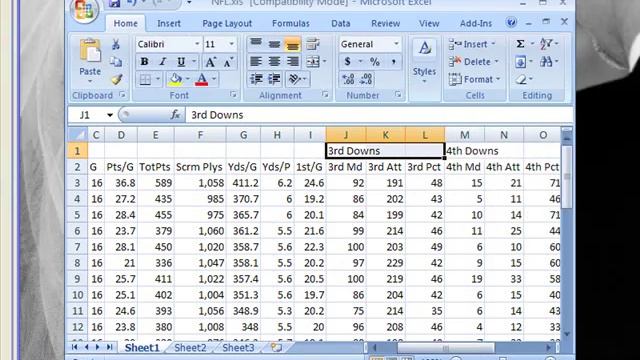
Task: Switch to the Formulas tab
Action: click(x=291, y=23)
